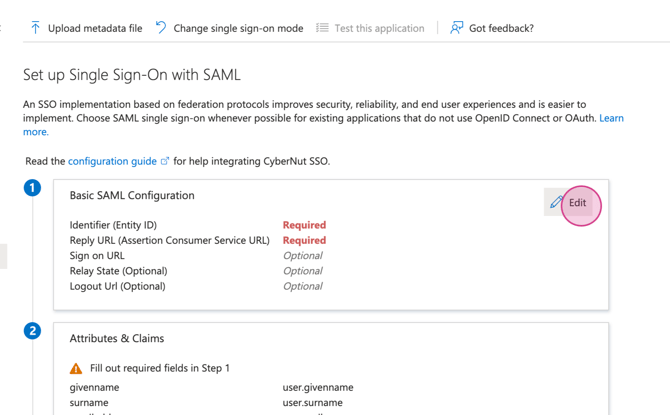Click the external link icon after configuration guide
The image size is (670, 415).
[x=165, y=161]
